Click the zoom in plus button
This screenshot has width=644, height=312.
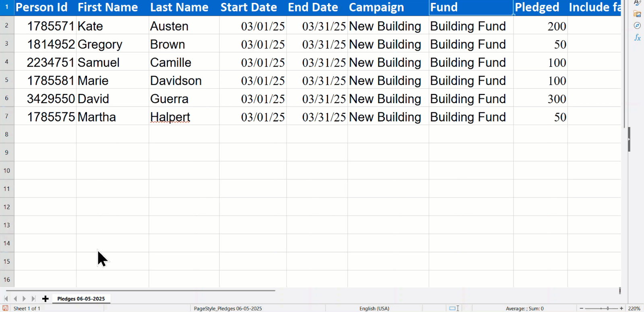[x=621, y=308]
